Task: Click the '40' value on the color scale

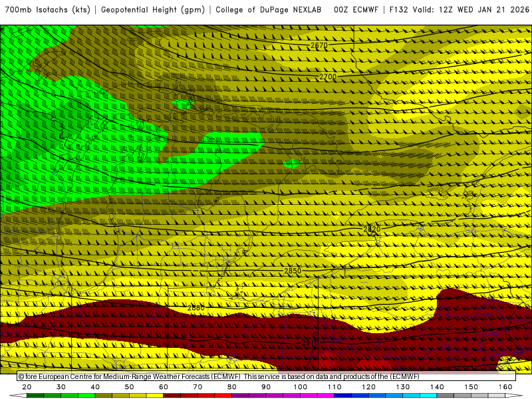Action: point(95,387)
